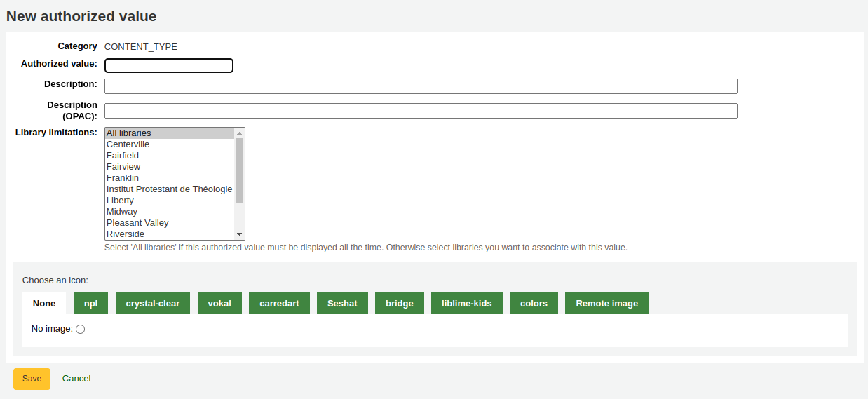Open the Remote image tab
Image resolution: width=868 pixels, height=399 pixels.
tap(606, 304)
